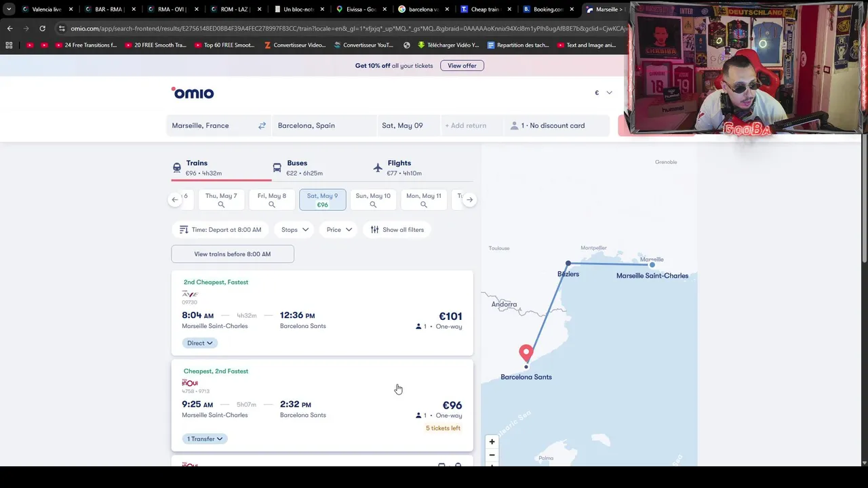Open the bookmarks apps grid icon
Screen dimensions: 868x488
click(9, 45)
